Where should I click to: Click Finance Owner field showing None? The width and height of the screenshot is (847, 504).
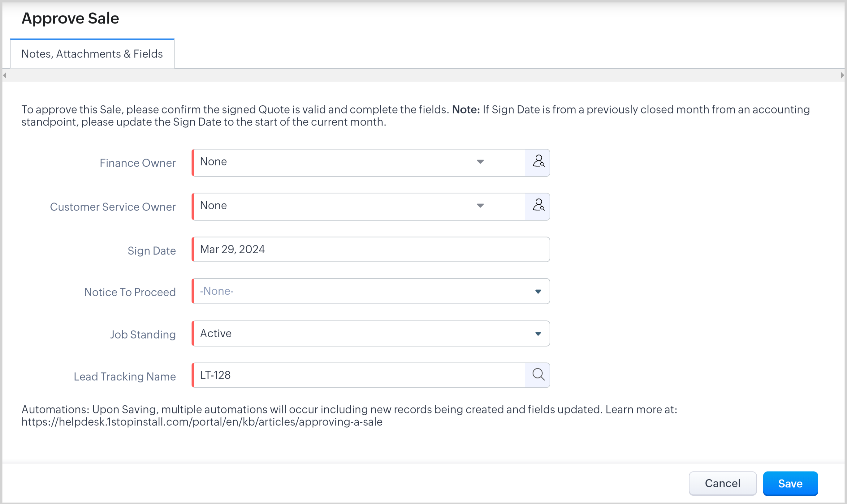click(333, 162)
